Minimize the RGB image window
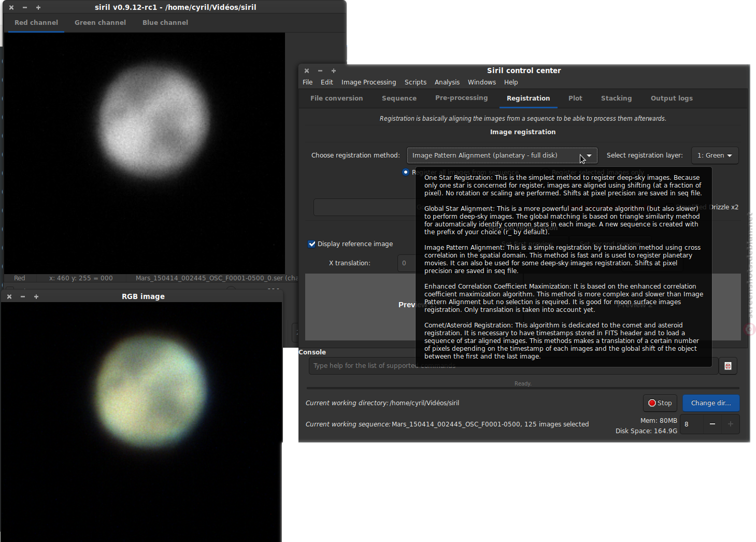The image size is (756, 542). coord(23,297)
